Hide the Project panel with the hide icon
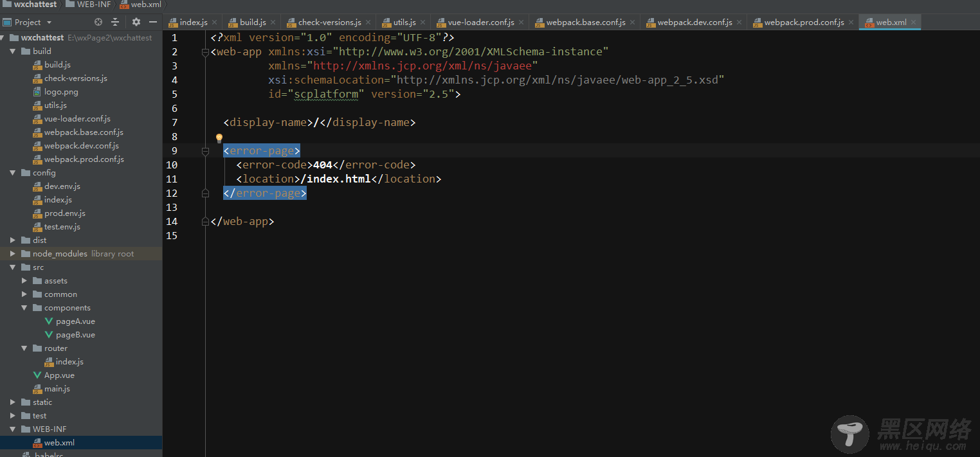980x457 pixels. tap(152, 22)
